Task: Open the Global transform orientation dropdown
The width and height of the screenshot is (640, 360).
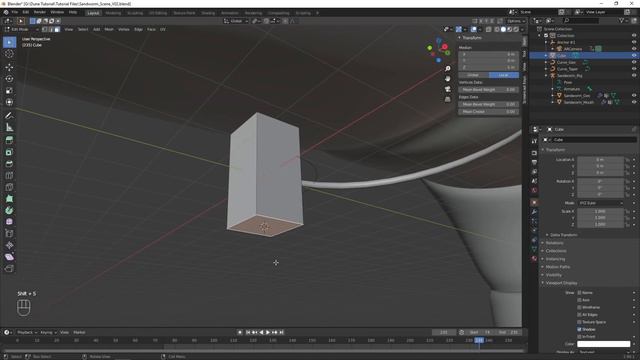Action: 236,21
